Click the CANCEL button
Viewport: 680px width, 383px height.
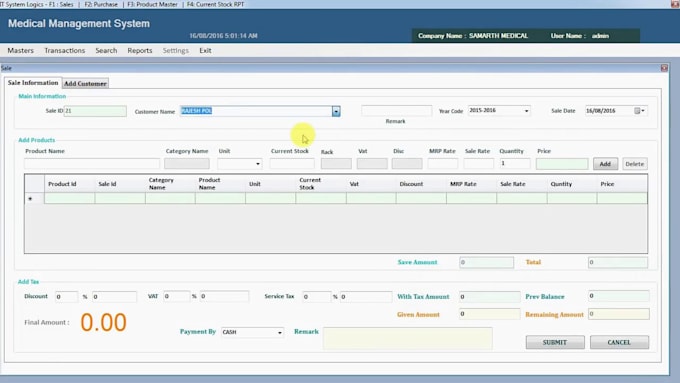(x=619, y=342)
